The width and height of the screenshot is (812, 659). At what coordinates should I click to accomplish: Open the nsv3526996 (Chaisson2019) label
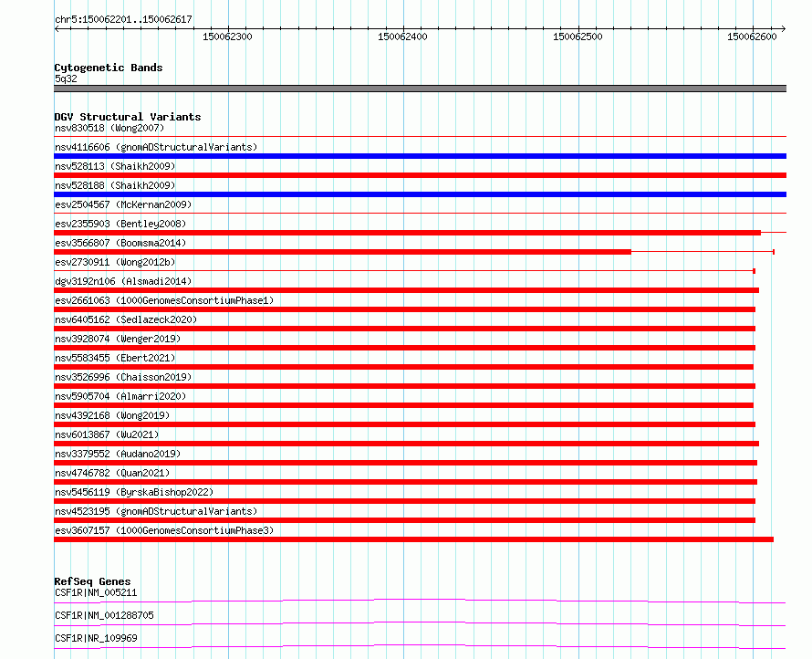tap(123, 377)
